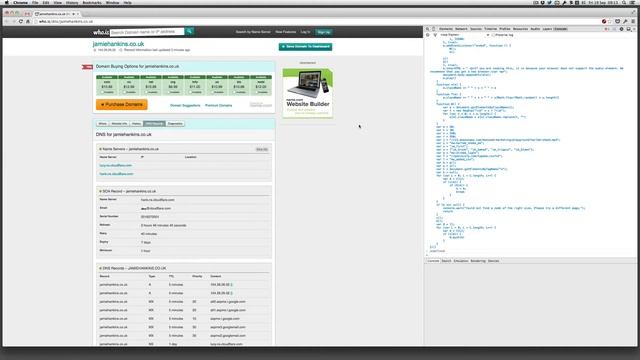Switch to the History tab
The height and width of the screenshot is (360, 640).
(136, 124)
